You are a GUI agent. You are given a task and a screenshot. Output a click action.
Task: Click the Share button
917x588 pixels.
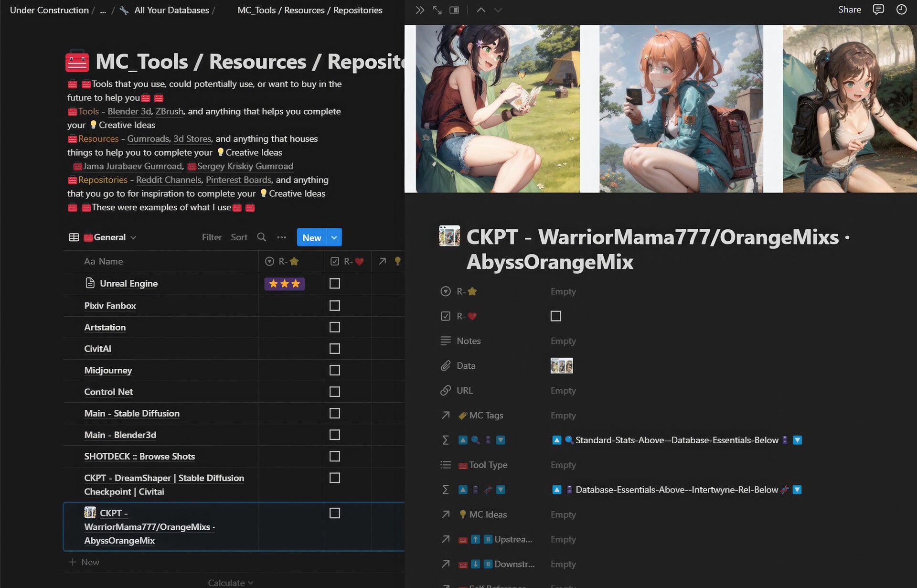850,10
